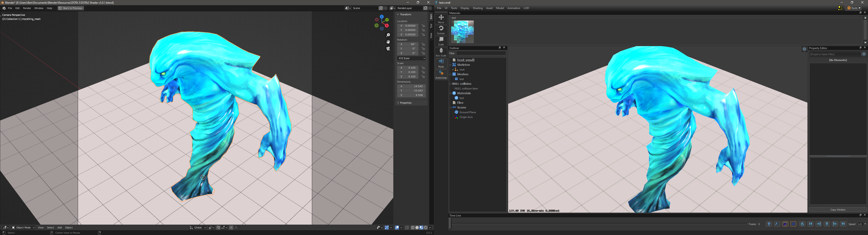Open the XYZ Euler rotation mode dropdown
This screenshot has height=235, width=868.
(x=411, y=58)
